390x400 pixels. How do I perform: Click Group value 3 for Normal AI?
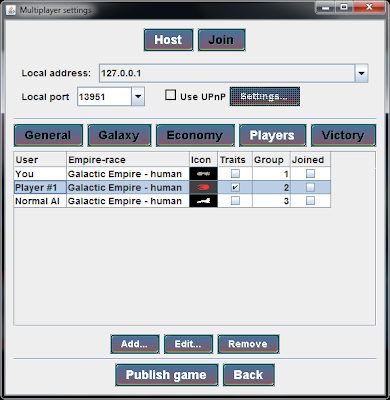point(271,201)
